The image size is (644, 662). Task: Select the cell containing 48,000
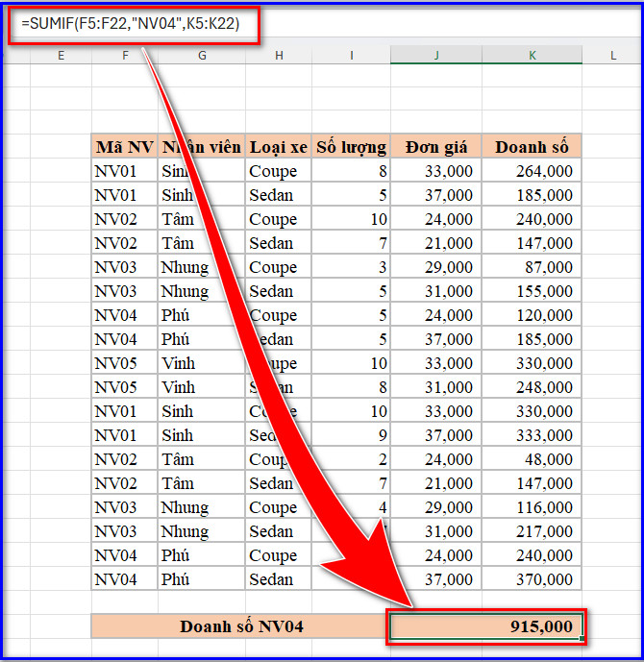pyautogui.click(x=533, y=459)
